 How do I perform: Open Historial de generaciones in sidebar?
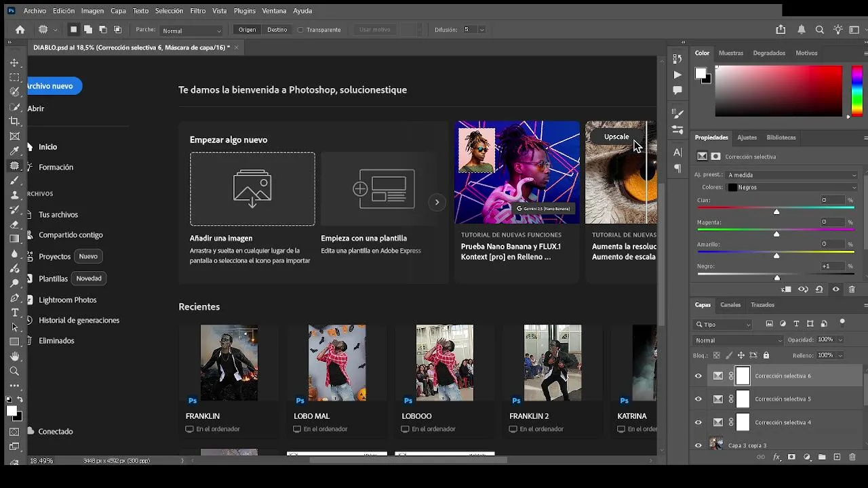pyautogui.click(x=79, y=320)
